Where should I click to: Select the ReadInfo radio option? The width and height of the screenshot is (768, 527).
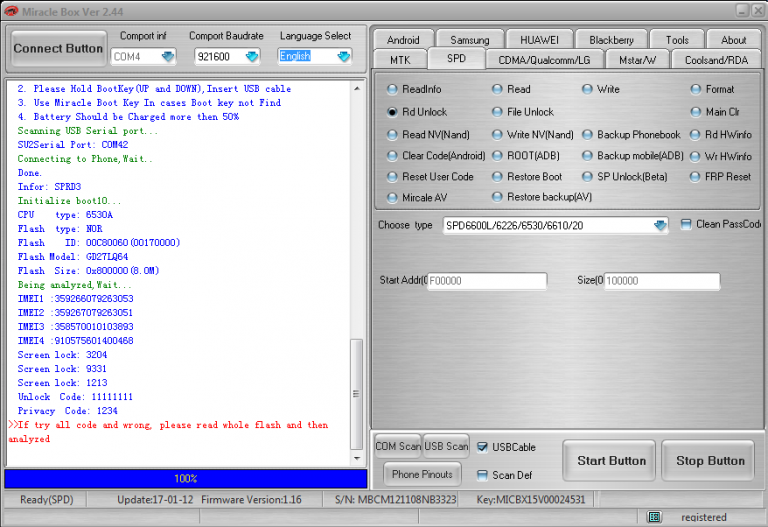pyautogui.click(x=393, y=89)
